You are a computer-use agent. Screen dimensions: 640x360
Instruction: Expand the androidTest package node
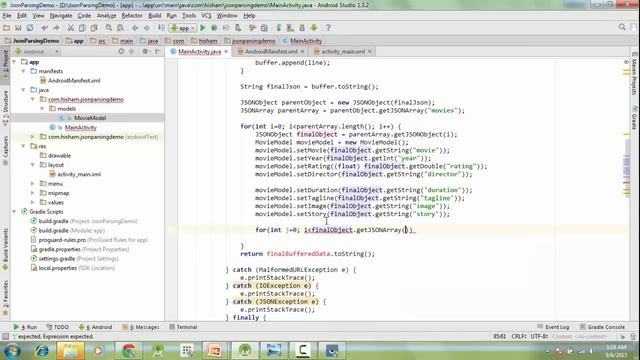click(33, 137)
